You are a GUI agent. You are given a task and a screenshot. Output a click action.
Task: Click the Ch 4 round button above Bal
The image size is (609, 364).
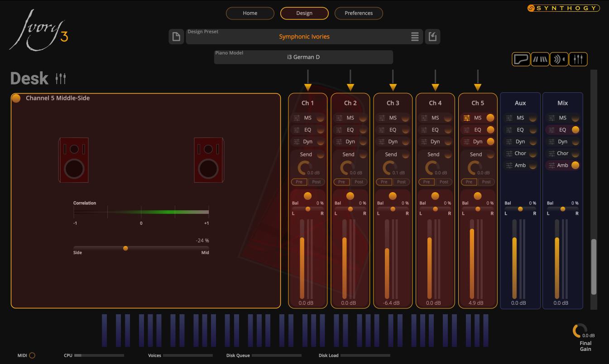[x=435, y=196]
